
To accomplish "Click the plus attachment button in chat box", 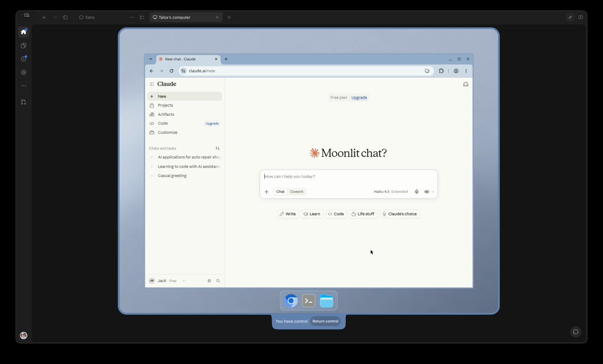I will coord(266,192).
